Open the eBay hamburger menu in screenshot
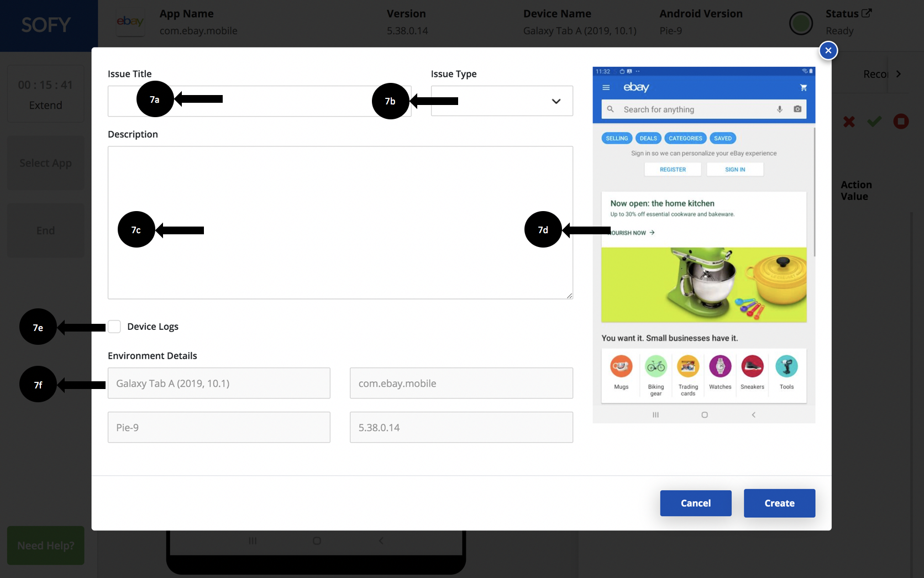 point(606,87)
